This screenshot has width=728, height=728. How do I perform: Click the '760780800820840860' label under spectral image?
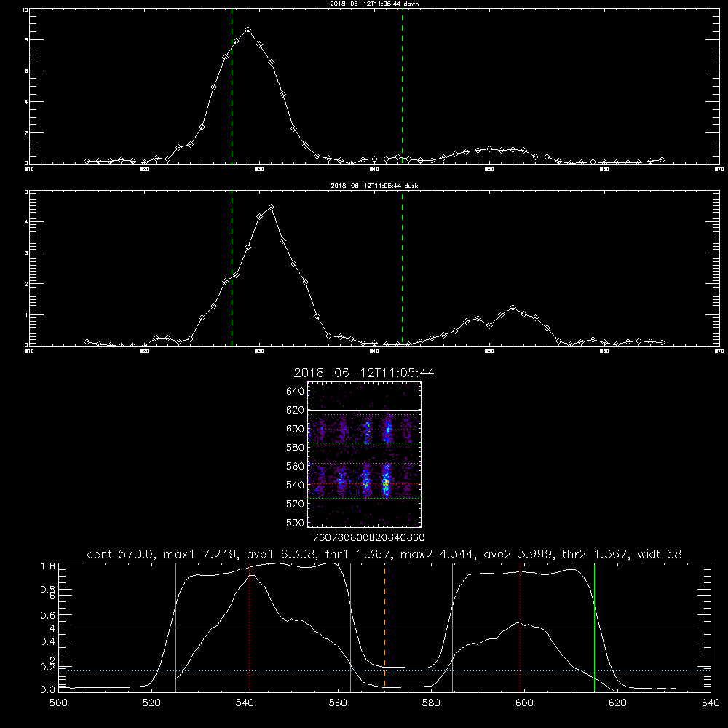(368, 538)
